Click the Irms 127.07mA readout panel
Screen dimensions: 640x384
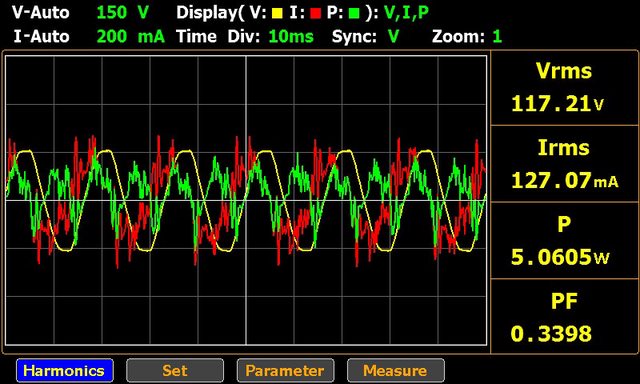click(x=564, y=164)
